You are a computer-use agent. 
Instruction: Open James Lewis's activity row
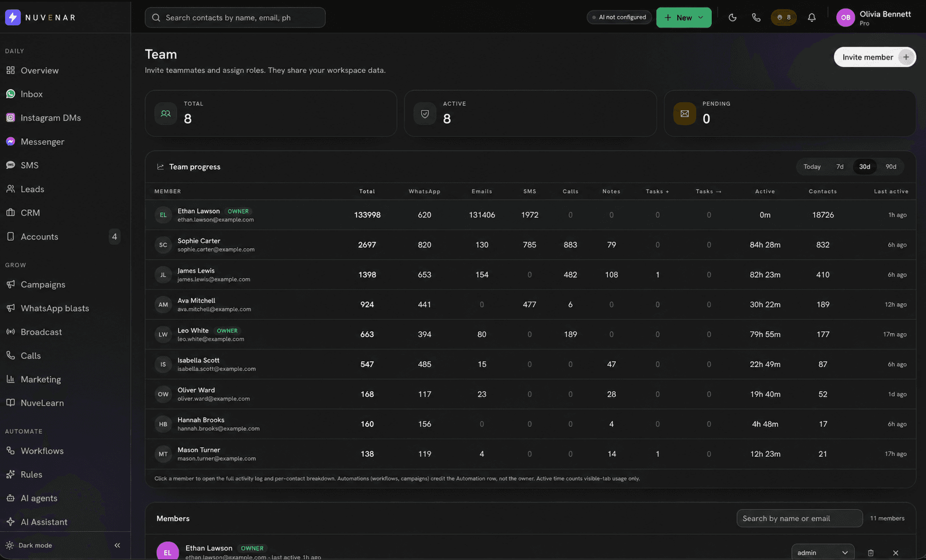coord(530,275)
